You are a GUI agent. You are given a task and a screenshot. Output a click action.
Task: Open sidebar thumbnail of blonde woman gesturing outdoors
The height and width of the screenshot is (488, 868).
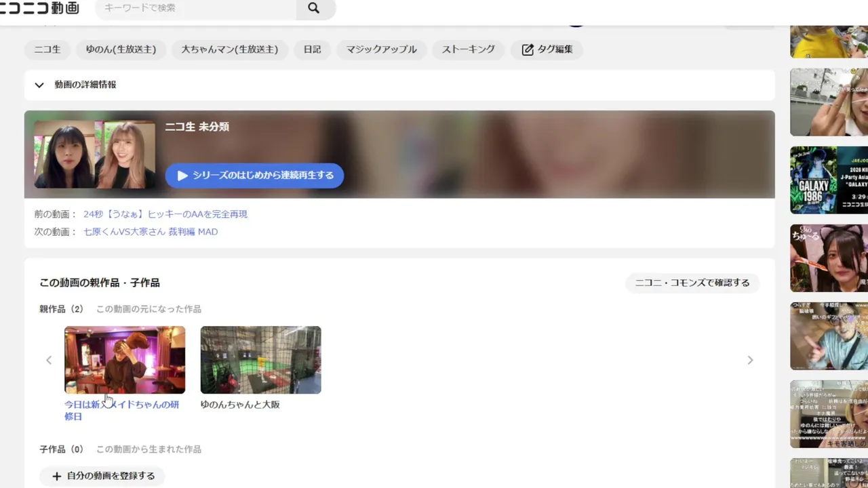pyautogui.click(x=829, y=102)
